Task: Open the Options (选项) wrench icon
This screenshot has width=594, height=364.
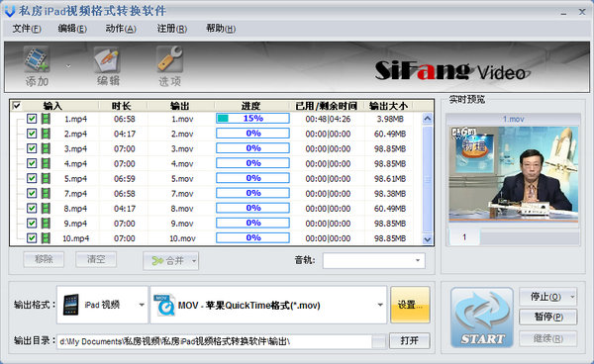Action: click(169, 65)
